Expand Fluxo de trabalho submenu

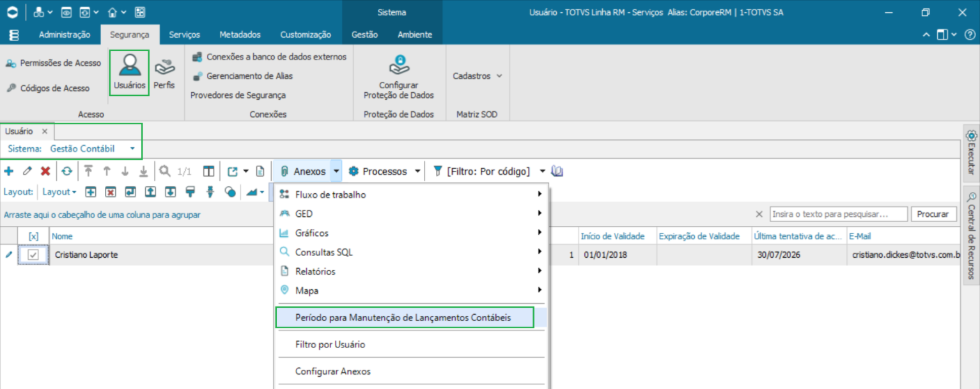[410, 194]
